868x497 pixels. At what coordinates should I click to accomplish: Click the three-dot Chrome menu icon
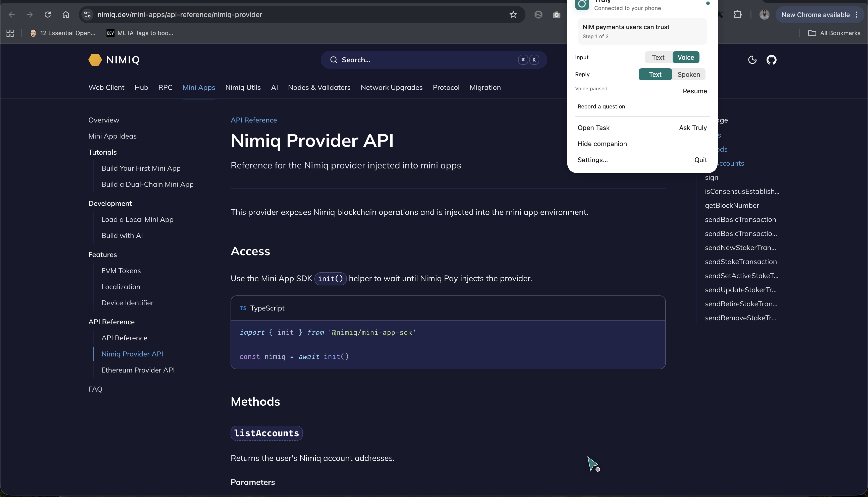click(856, 15)
